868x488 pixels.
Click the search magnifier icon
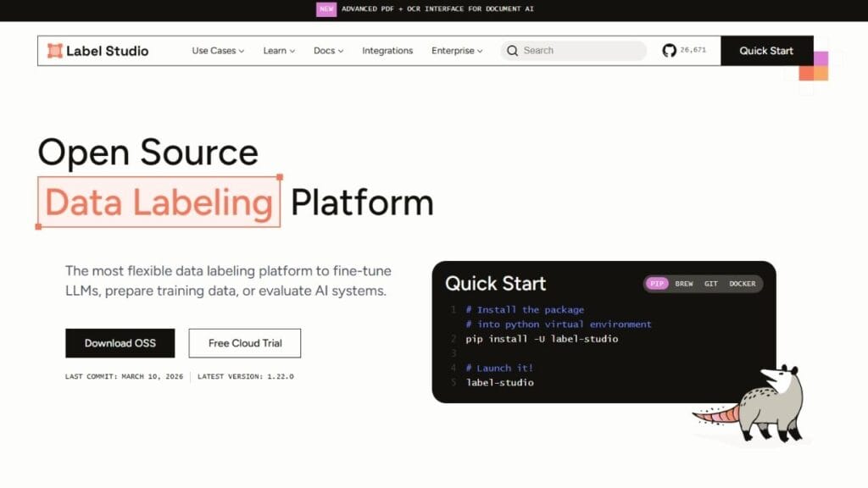pos(512,51)
